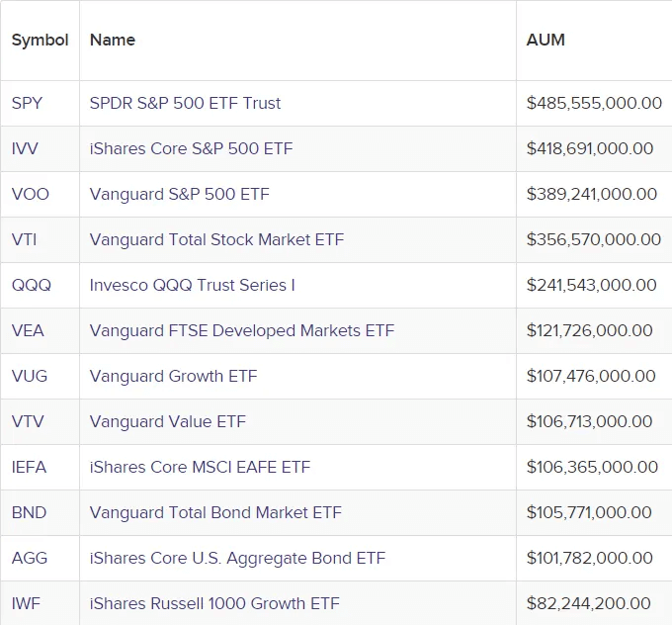This screenshot has height=625, width=672.
Task: Open Vanguard FTSE Developed Markets ETF link
Action: click(x=241, y=330)
